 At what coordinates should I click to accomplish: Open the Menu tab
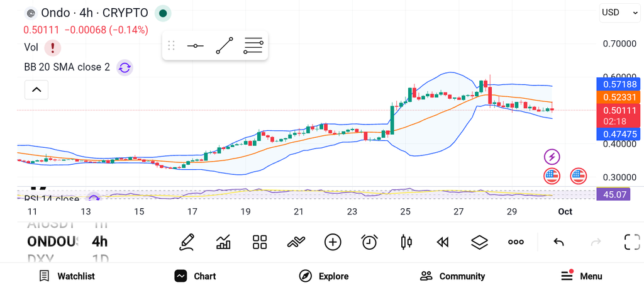(582, 276)
